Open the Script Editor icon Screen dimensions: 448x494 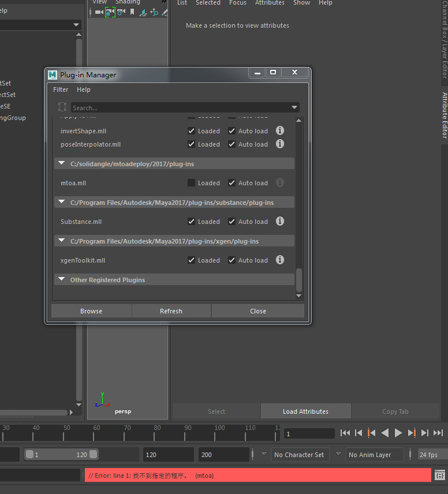(440, 475)
